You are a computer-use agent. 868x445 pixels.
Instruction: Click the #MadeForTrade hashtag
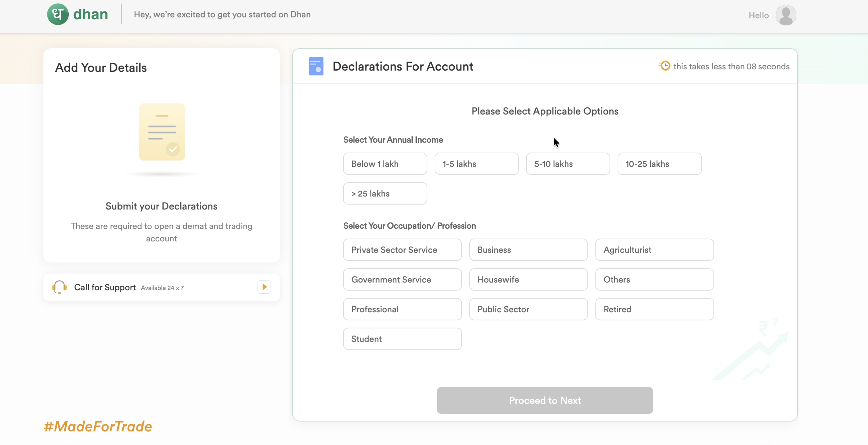click(x=98, y=426)
